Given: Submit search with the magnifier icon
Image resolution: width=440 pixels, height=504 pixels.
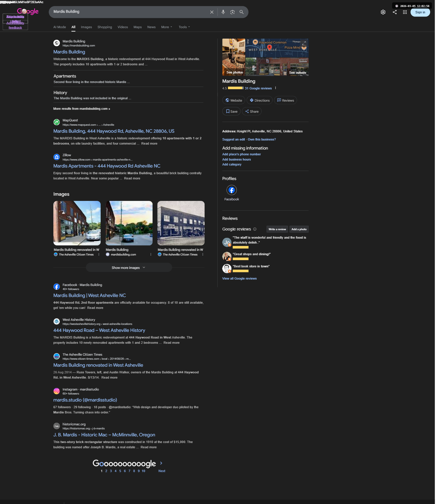Looking at the screenshot, I should pyautogui.click(x=241, y=12).
